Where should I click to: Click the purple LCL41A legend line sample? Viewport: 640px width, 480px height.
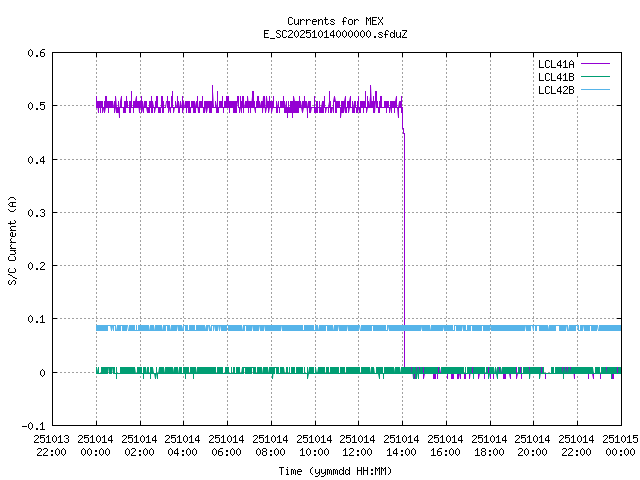point(594,64)
